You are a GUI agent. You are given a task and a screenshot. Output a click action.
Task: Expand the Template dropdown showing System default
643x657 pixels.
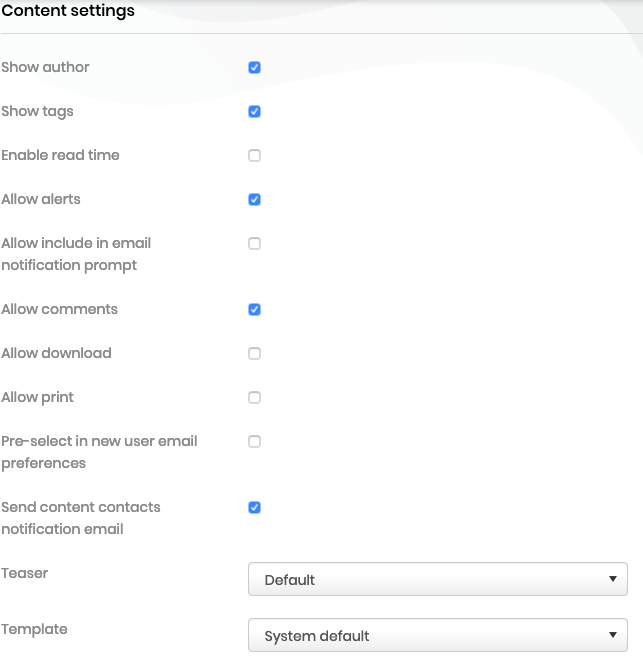coord(437,636)
